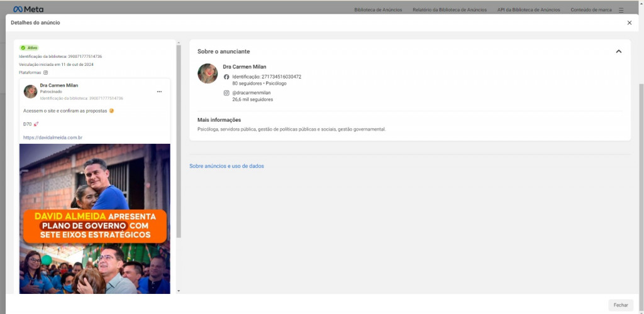Viewport: 644px width, 314px height.
Task: Open Sobre anúncios e uso de dados link
Action: [x=226, y=166]
